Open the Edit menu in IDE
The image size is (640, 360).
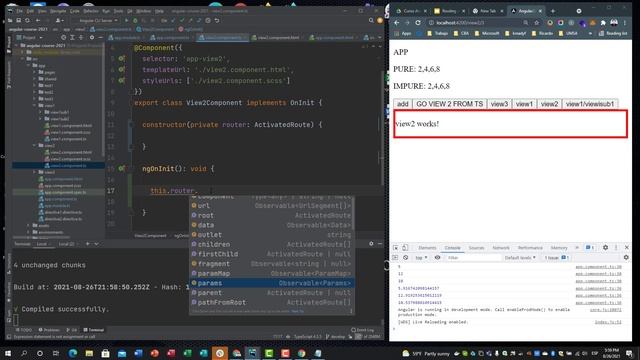[30, 11]
